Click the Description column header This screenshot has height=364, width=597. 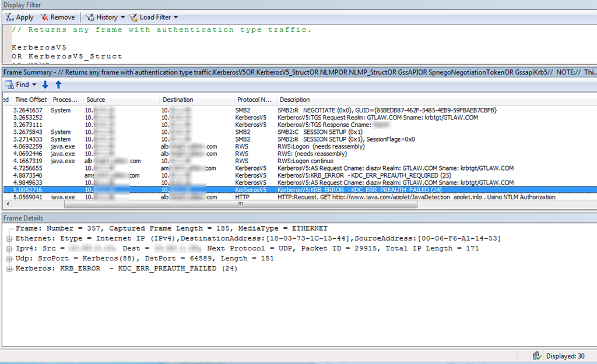click(294, 100)
